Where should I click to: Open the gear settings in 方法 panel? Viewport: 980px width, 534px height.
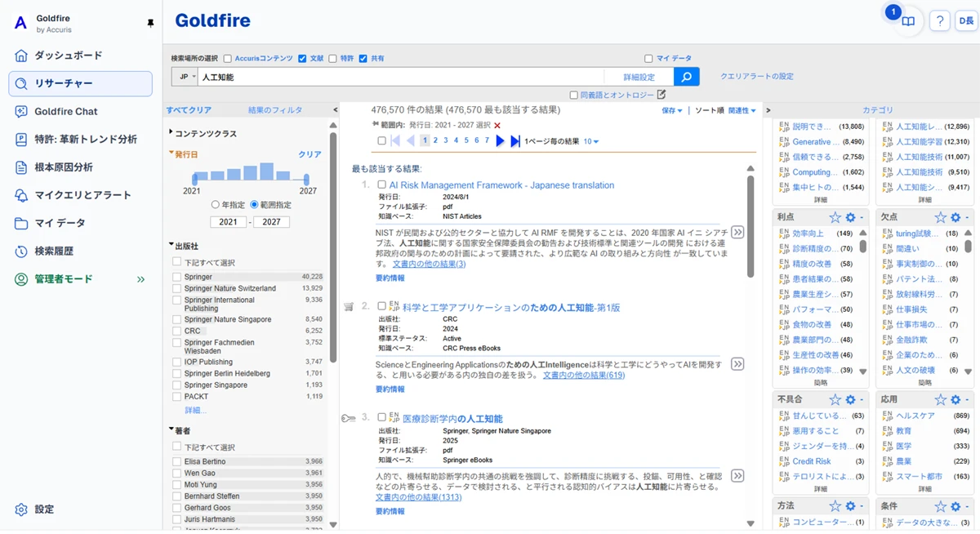tap(850, 506)
